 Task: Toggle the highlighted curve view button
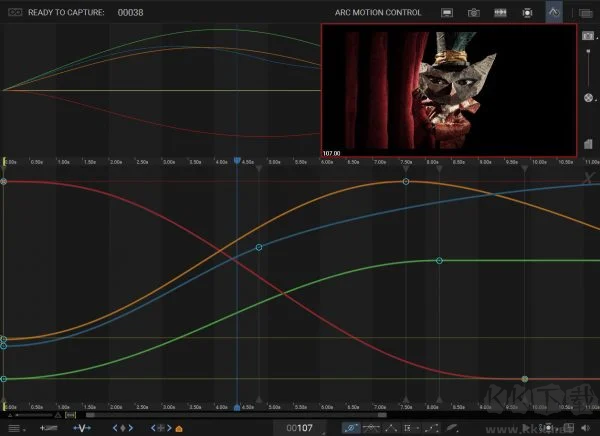[350, 428]
